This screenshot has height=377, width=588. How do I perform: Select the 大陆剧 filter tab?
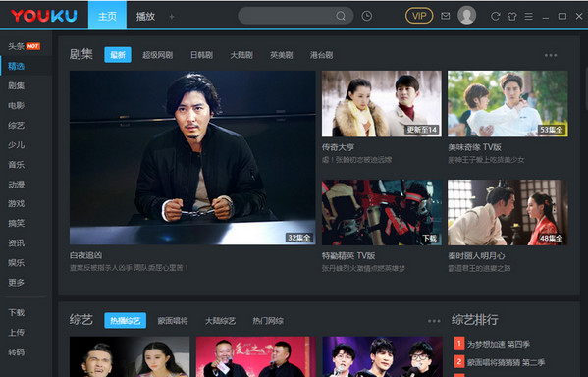(x=241, y=55)
